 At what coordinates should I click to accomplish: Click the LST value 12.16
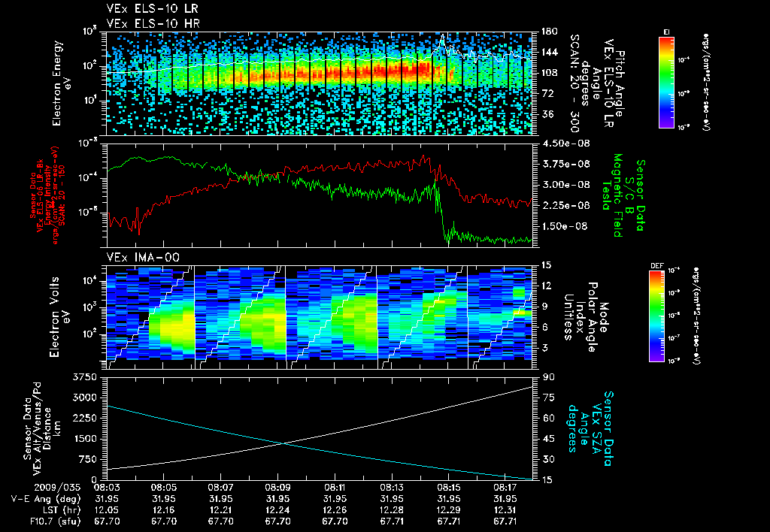(163, 510)
